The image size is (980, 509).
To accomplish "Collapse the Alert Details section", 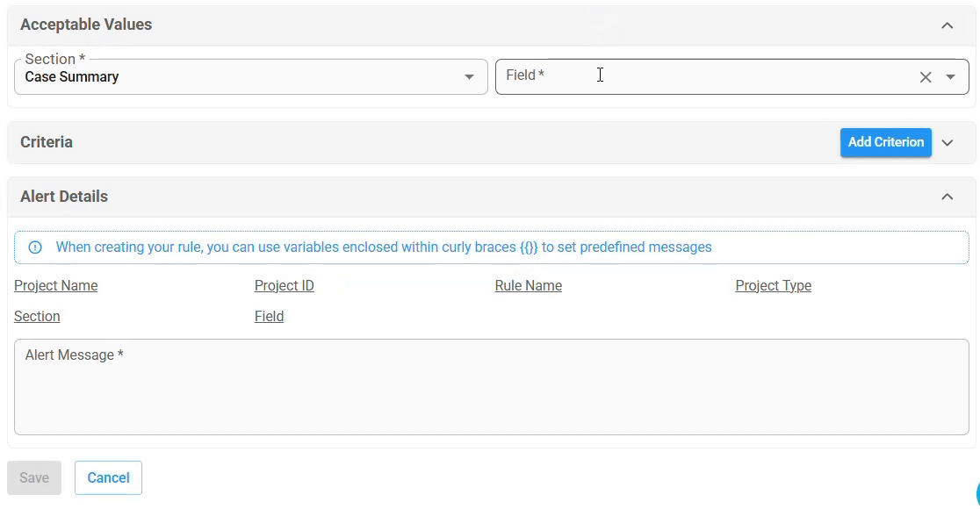I will coord(948,197).
